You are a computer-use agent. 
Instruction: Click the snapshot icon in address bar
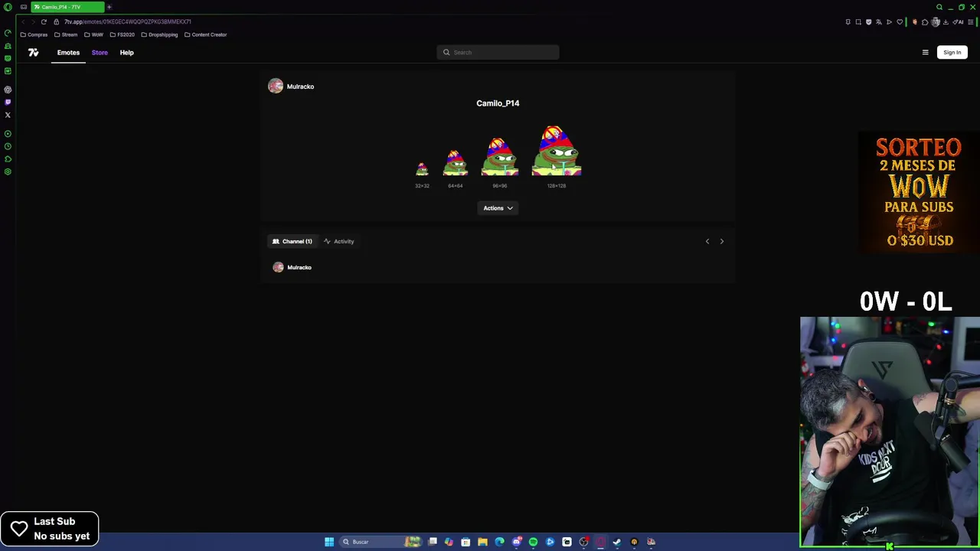[858, 21]
